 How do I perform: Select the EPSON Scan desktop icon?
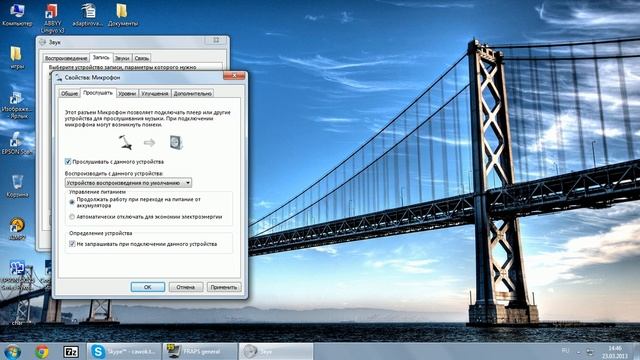[16, 143]
